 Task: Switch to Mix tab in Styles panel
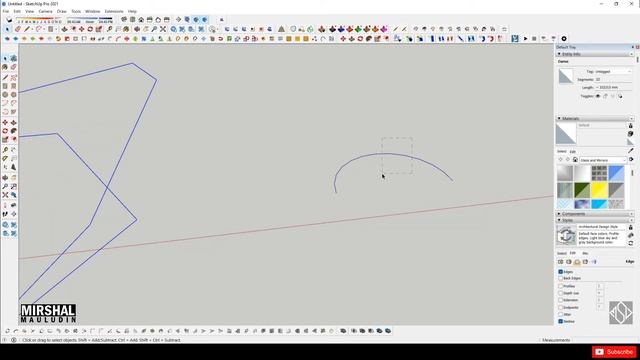click(x=585, y=253)
